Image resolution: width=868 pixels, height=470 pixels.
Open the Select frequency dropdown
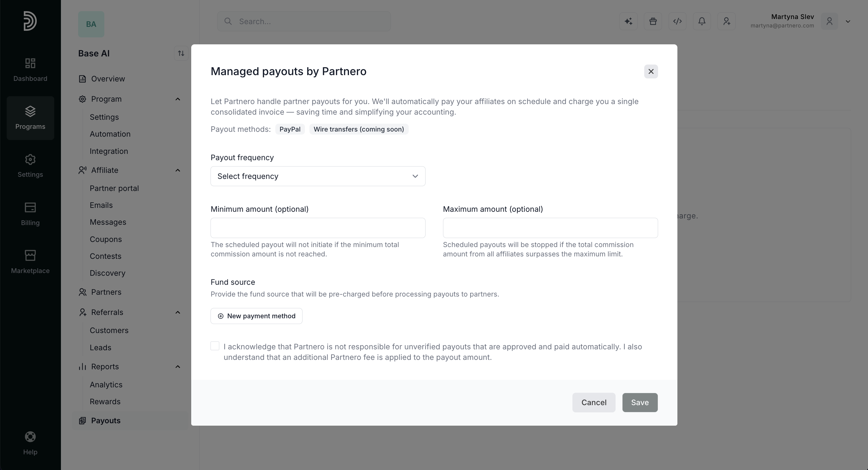click(318, 176)
